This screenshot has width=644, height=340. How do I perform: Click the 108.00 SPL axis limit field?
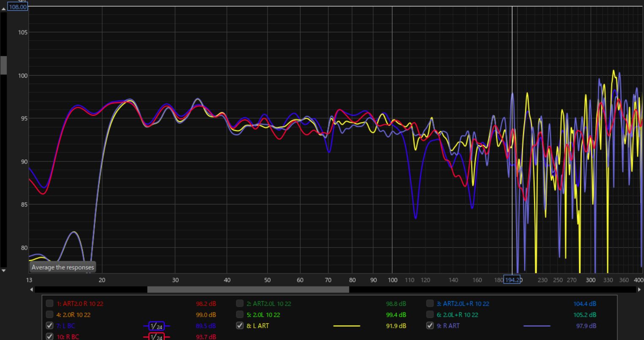(x=17, y=7)
